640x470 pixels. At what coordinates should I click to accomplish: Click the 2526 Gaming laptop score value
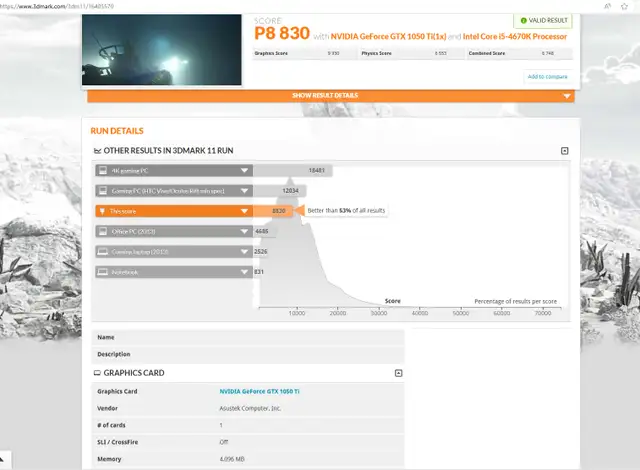tap(261, 252)
